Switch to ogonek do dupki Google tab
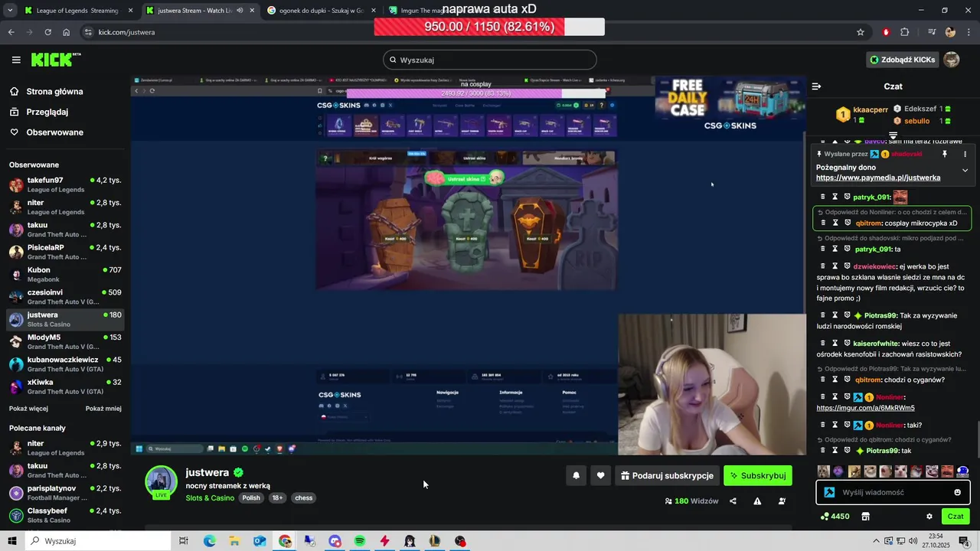 (321, 11)
